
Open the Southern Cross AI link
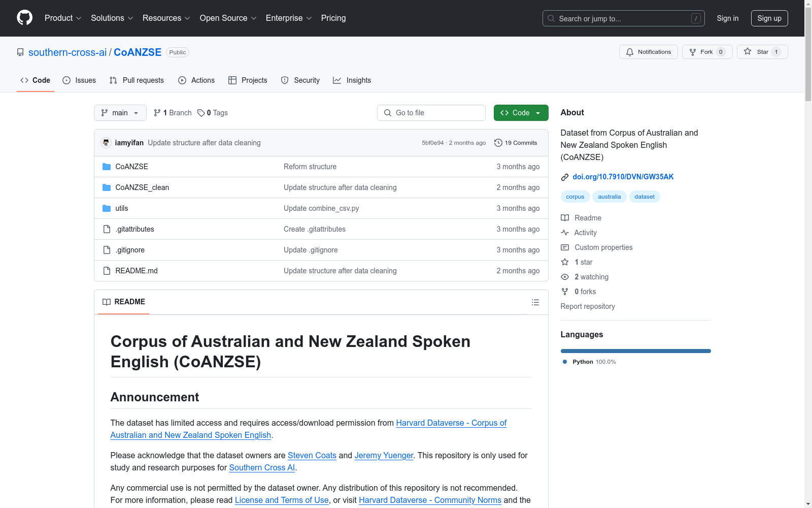[x=262, y=467]
